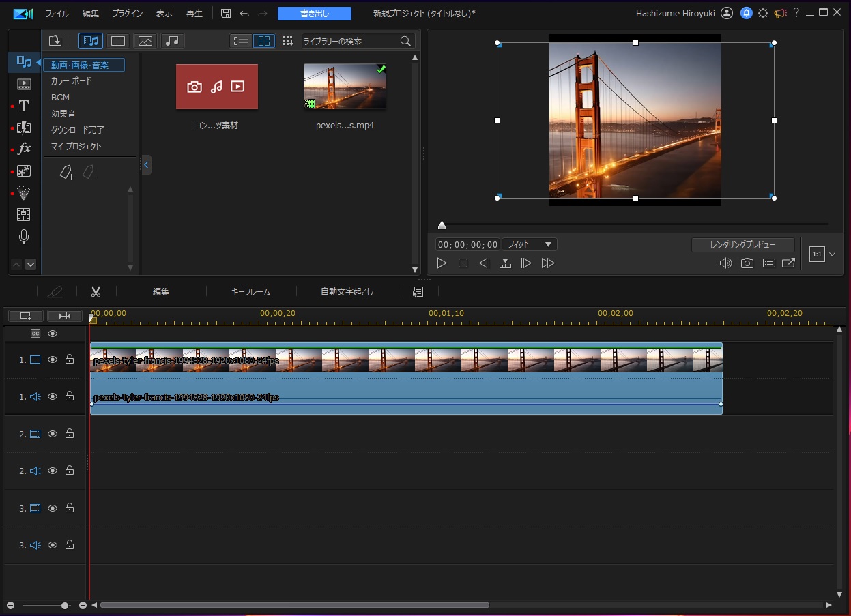Screen dimensions: 851x616
Task: Click the import media folder icon
Action: coord(55,41)
